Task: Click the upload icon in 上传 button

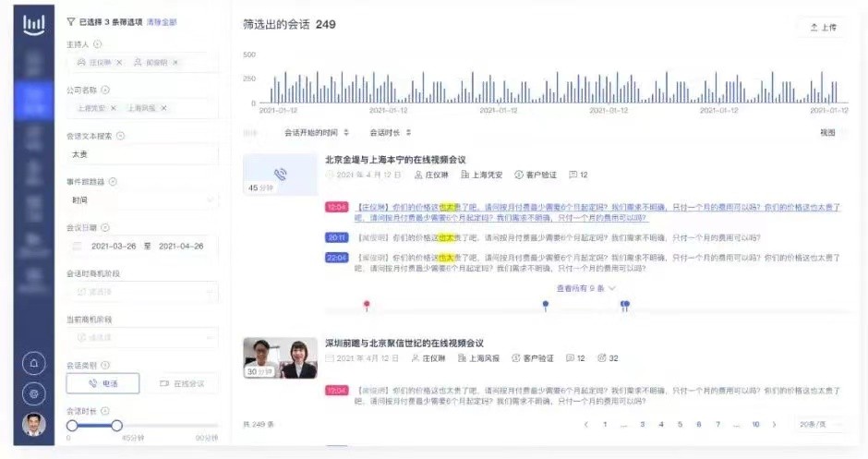Action: click(x=814, y=27)
